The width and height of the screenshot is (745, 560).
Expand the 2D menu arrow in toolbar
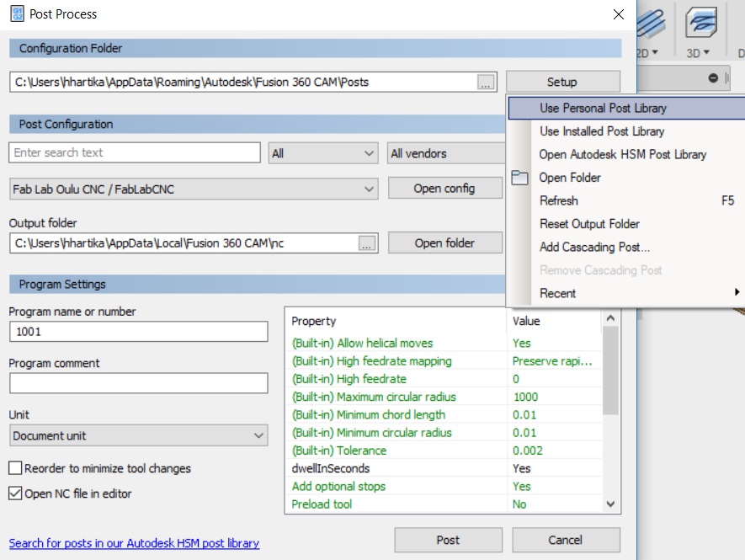[655, 52]
